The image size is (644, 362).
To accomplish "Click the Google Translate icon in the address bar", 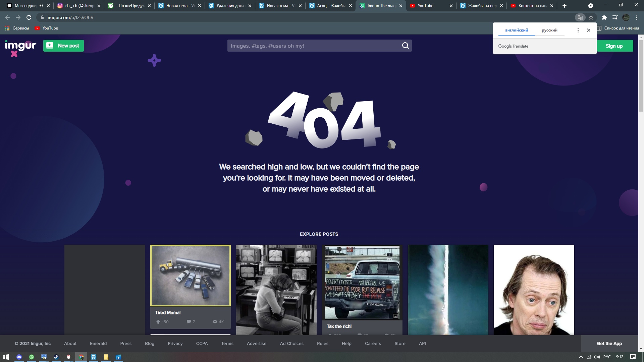I will coord(580,17).
